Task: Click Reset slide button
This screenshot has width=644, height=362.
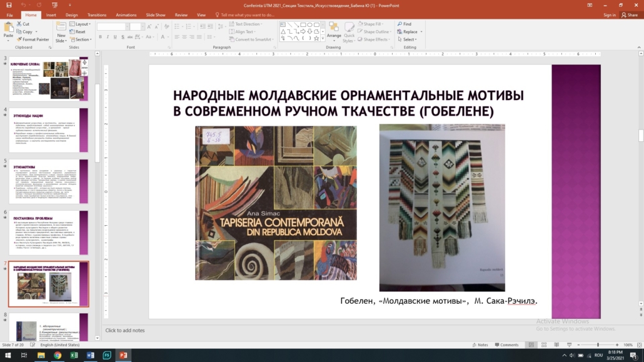Action: coord(78,32)
